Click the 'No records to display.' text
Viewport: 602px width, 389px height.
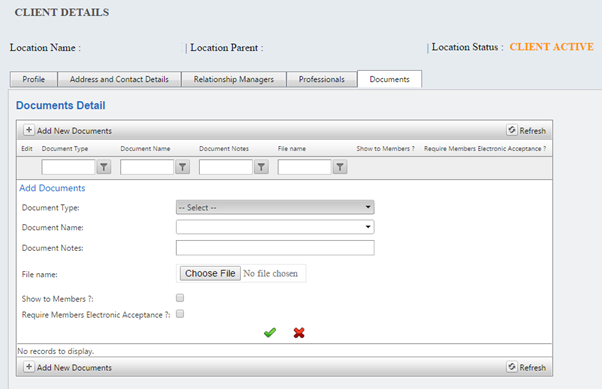[x=56, y=351]
